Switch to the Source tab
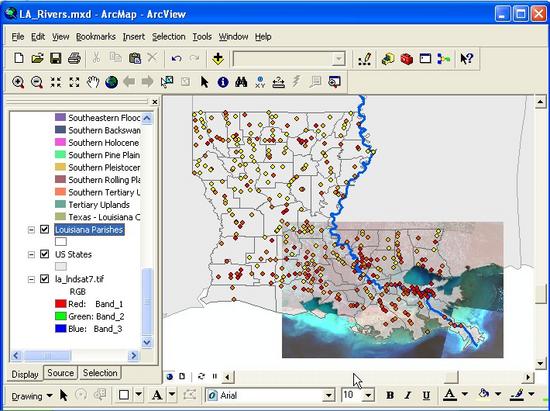 point(61,373)
